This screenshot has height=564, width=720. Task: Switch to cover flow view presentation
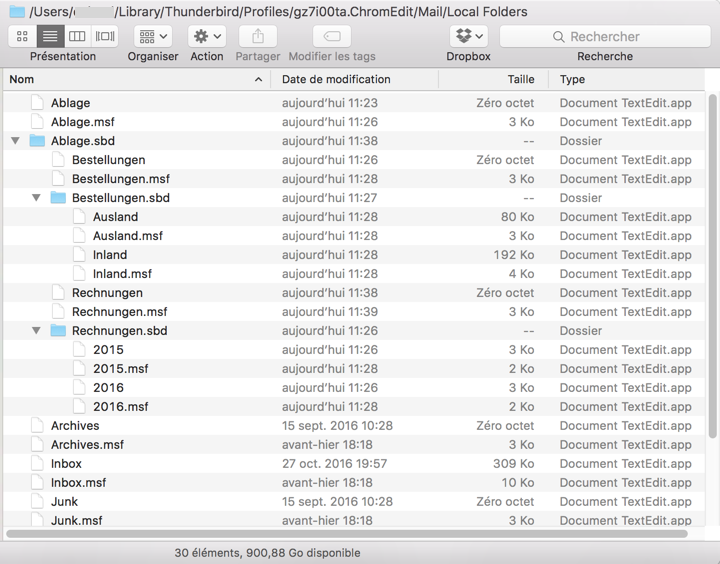pos(105,36)
